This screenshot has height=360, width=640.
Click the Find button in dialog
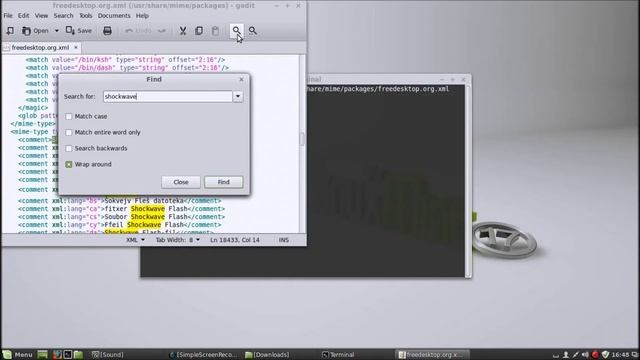coord(224,182)
